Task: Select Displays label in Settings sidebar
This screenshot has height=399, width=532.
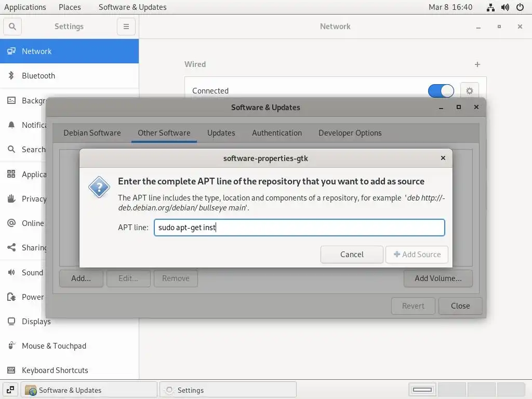Action: point(36,321)
